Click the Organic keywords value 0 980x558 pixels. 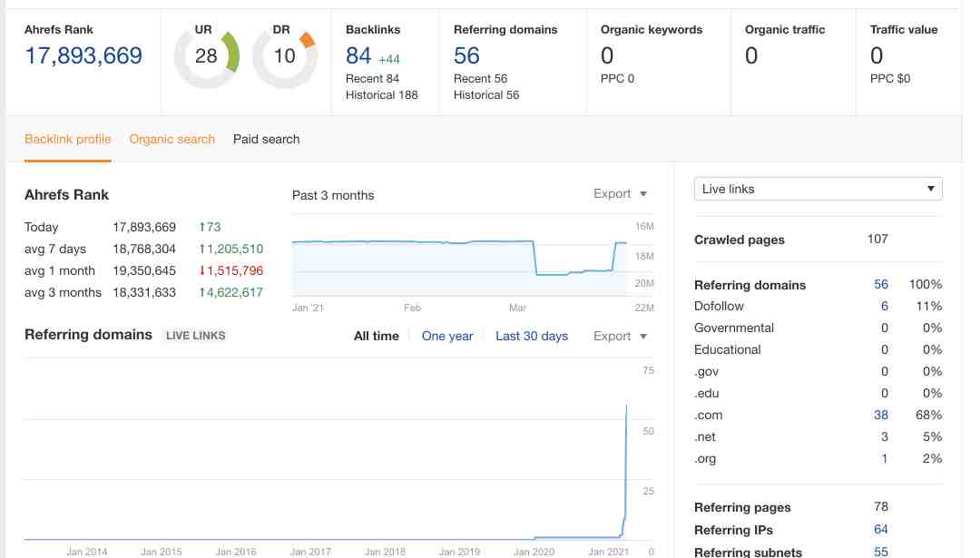click(x=607, y=55)
